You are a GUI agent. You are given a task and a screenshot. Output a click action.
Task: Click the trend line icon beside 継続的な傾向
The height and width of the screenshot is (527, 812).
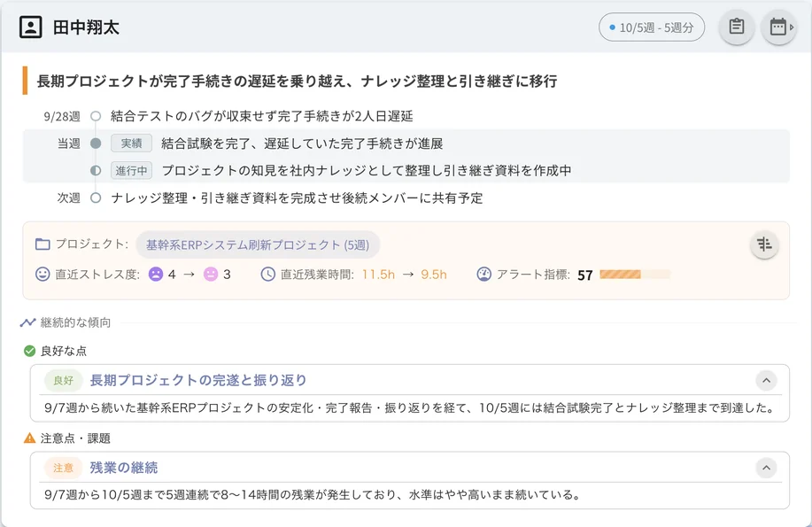[x=27, y=322]
